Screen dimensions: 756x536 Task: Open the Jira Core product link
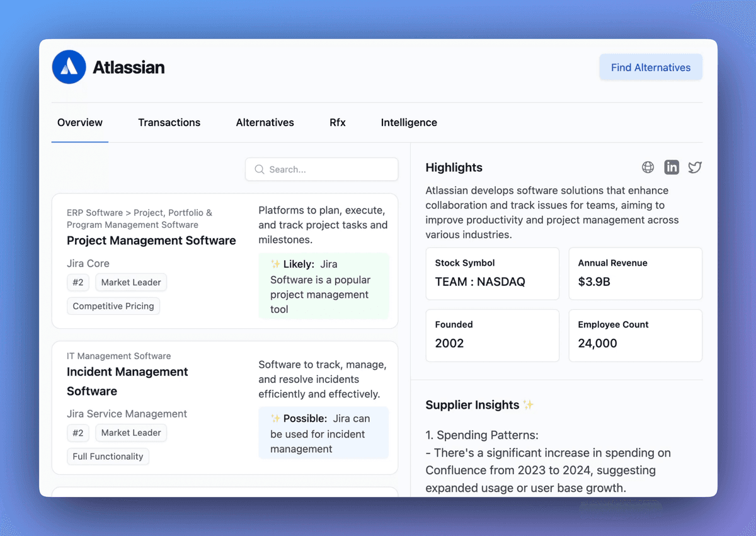click(x=88, y=263)
